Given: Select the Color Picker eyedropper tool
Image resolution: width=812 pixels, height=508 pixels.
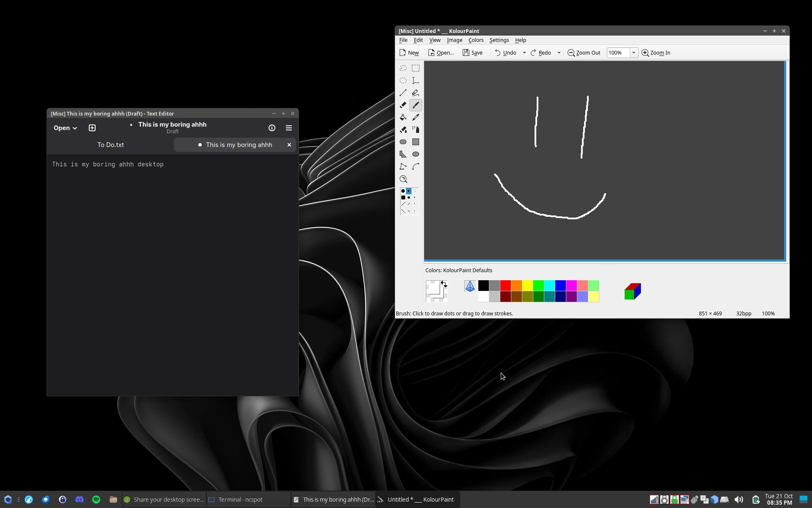Looking at the screenshot, I should (416, 117).
